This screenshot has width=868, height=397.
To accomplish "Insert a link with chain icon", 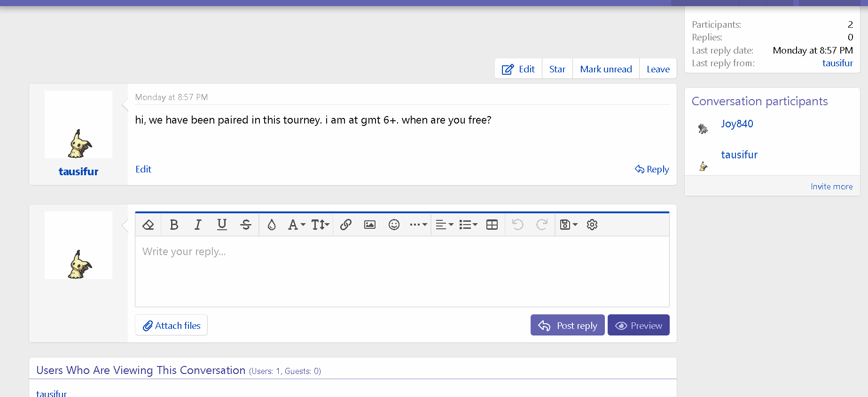I will 346,225.
